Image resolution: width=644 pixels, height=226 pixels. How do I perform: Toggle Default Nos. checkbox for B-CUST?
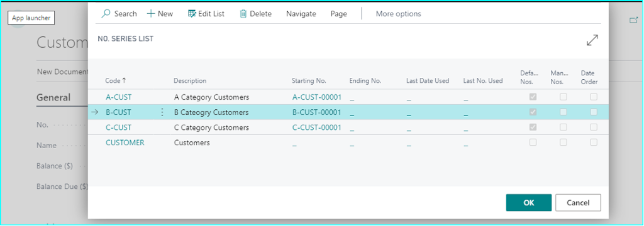pyautogui.click(x=533, y=112)
